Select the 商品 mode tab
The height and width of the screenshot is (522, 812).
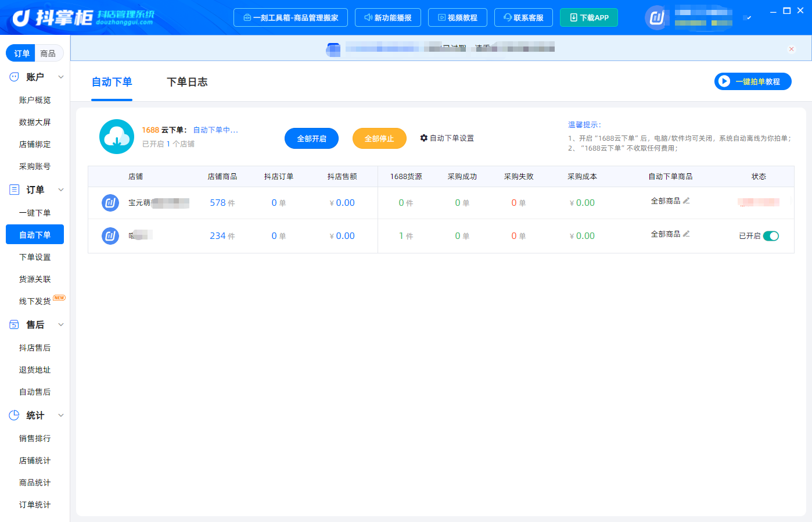tap(48, 53)
